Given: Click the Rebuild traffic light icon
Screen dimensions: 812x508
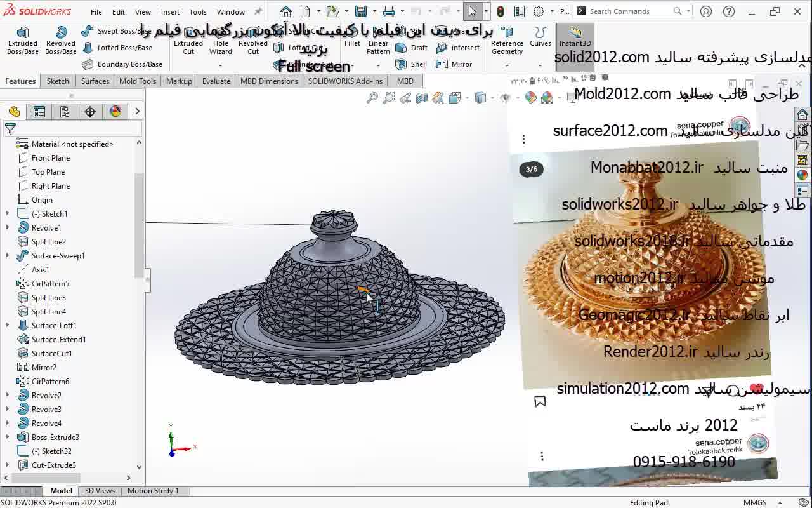Looking at the screenshot, I should (x=501, y=11).
